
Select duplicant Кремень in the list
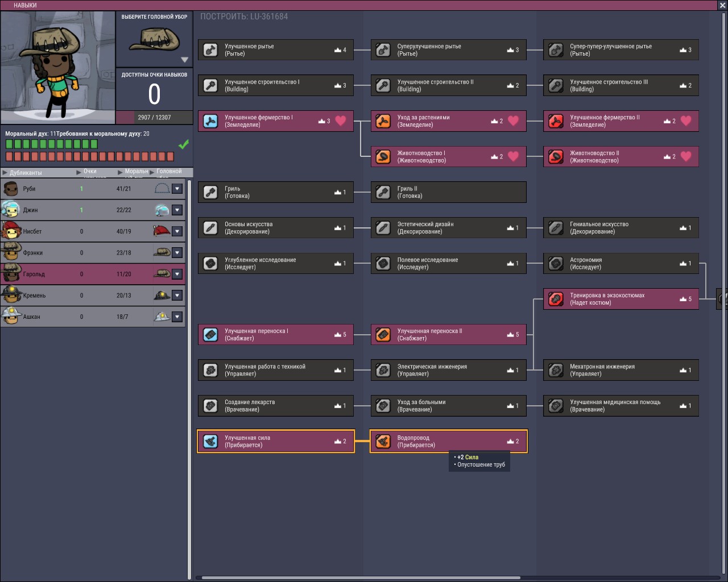click(x=93, y=296)
